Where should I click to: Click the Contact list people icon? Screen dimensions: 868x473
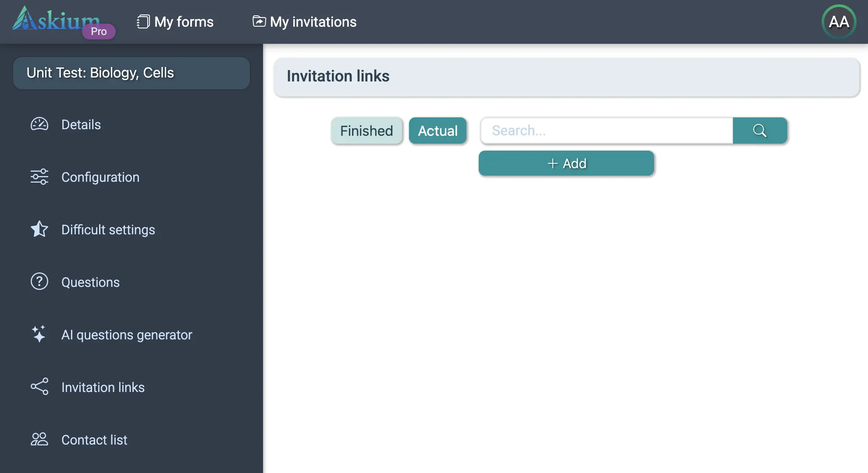click(x=39, y=439)
